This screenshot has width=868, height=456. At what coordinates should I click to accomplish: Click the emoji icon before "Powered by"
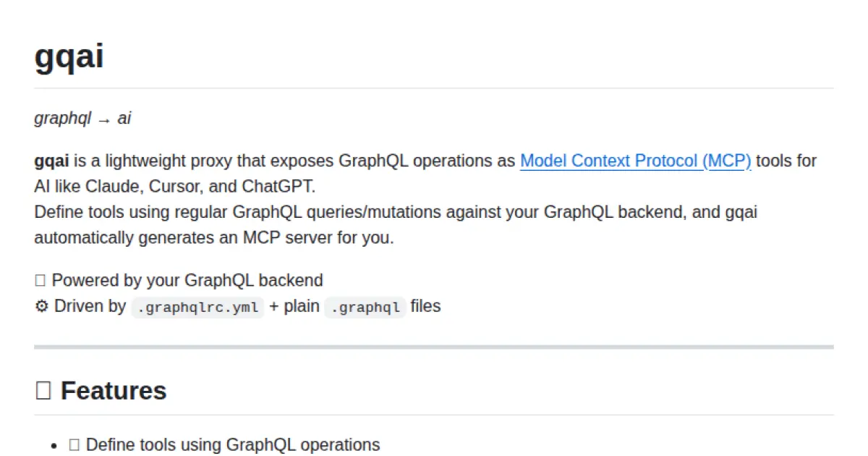40,280
